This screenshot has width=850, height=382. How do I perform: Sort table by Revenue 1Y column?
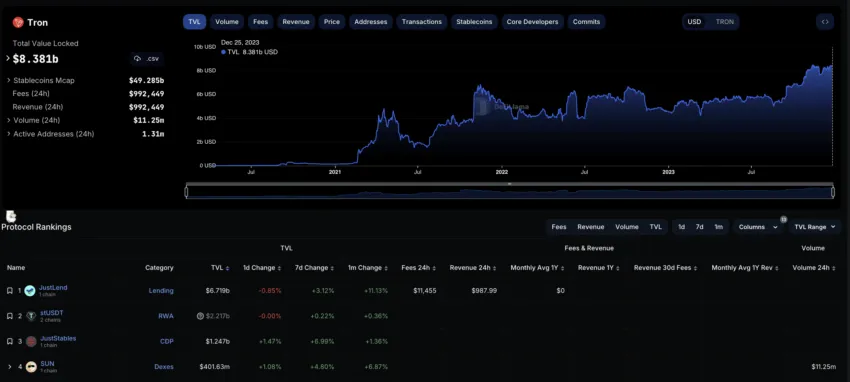599,268
